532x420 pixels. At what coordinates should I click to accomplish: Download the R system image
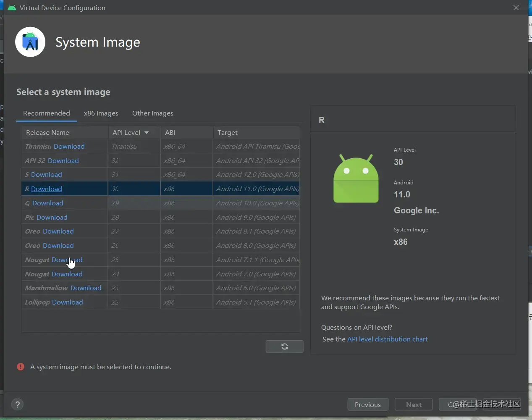pos(47,189)
